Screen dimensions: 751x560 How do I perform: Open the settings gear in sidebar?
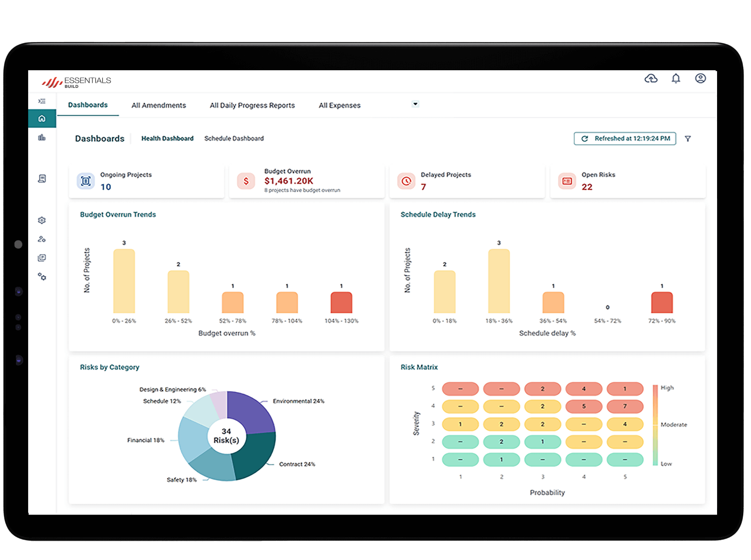tap(42, 220)
